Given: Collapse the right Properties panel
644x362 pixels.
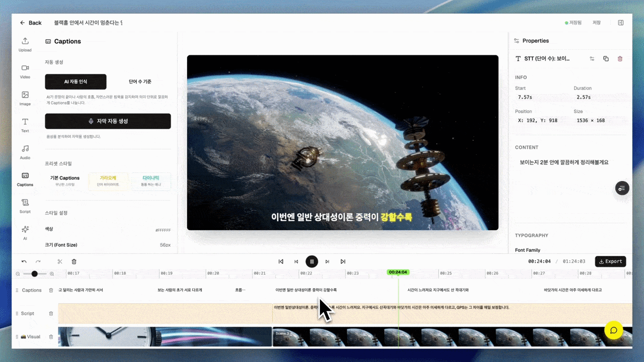Looking at the screenshot, I should pos(621,23).
